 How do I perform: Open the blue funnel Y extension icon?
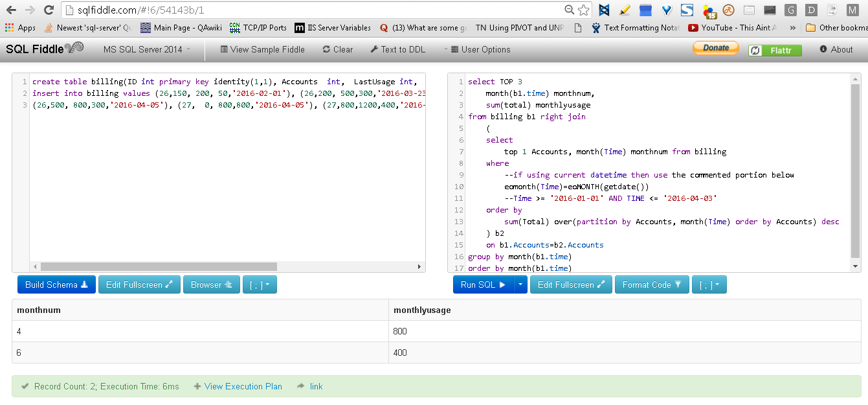[x=666, y=10]
